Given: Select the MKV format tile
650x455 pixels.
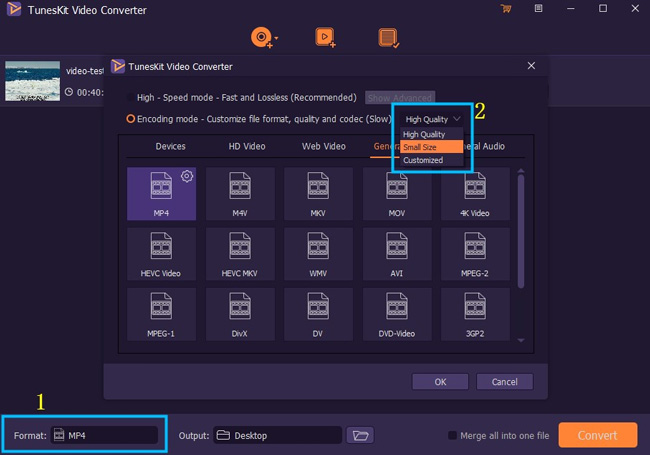Looking at the screenshot, I should coord(318,194).
